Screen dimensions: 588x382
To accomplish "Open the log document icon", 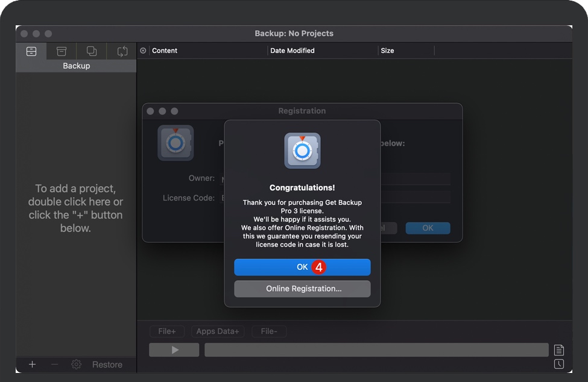I will point(559,350).
